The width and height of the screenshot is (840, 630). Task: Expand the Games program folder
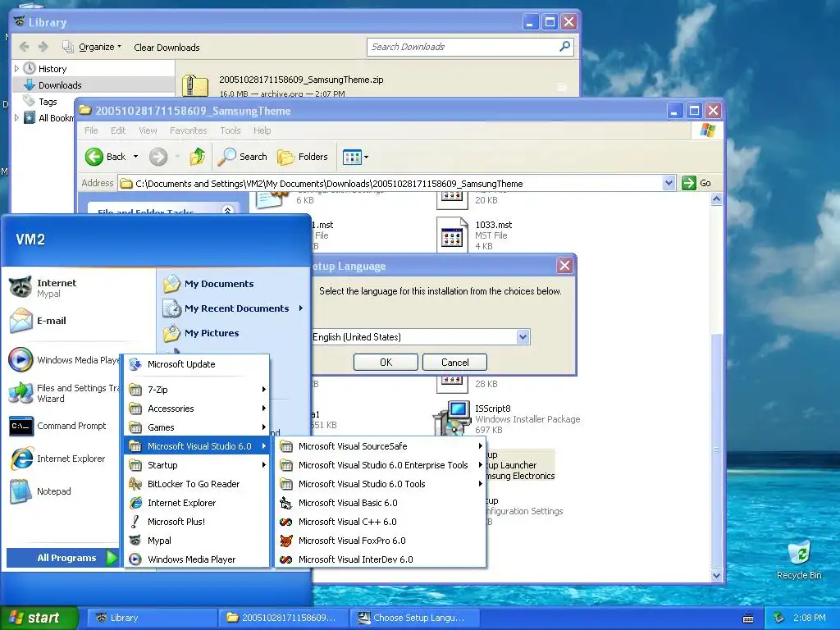197,427
